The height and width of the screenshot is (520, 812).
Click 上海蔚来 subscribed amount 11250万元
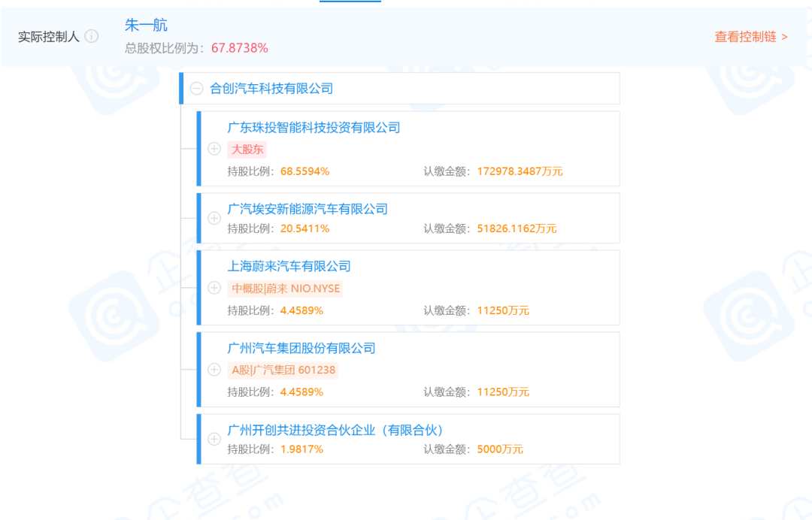(x=503, y=310)
